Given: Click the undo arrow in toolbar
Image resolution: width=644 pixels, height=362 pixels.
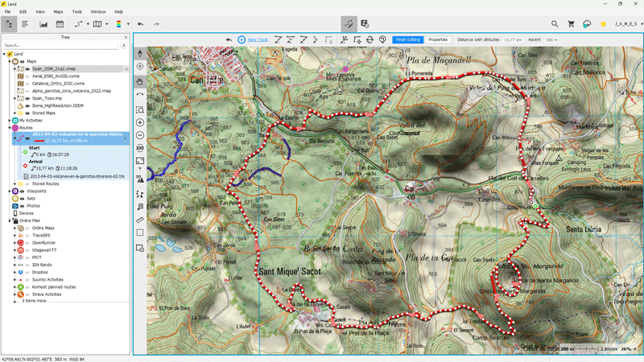Looking at the screenshot, I should pos(140,24).
